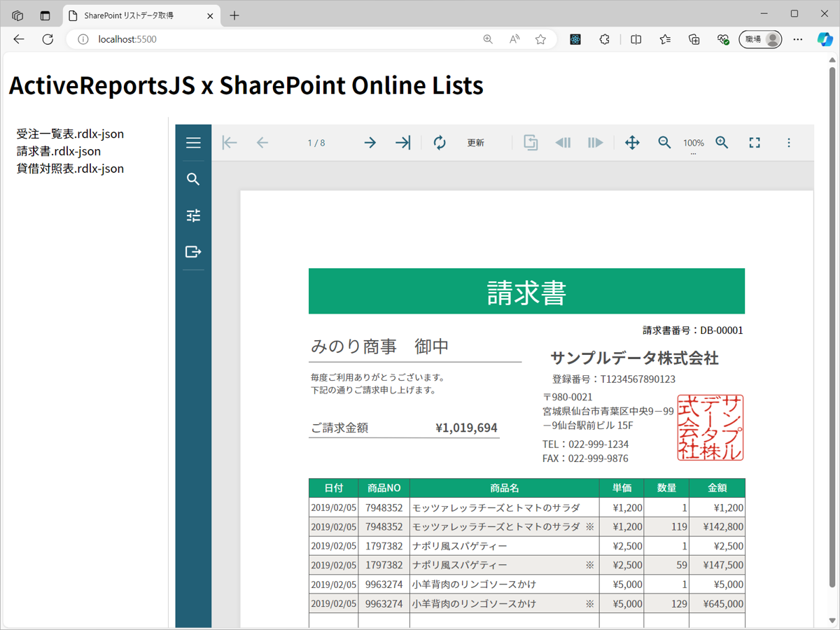Open the tab actions menu icon
840x630 pixels.
click(x=45, y=15)
